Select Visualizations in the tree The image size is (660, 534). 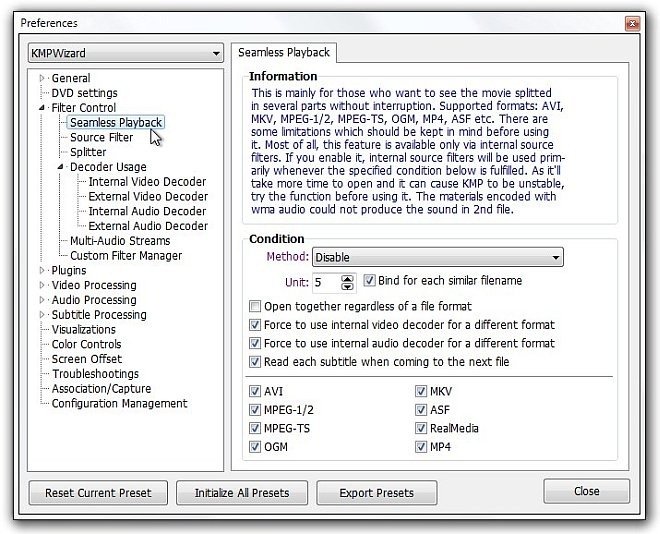83,329
